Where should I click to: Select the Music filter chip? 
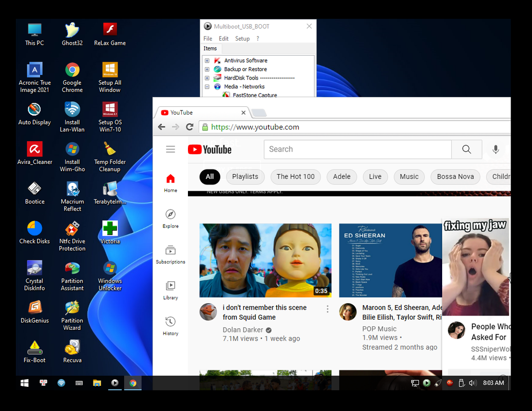pyautogui.click(x=409, y=177)
